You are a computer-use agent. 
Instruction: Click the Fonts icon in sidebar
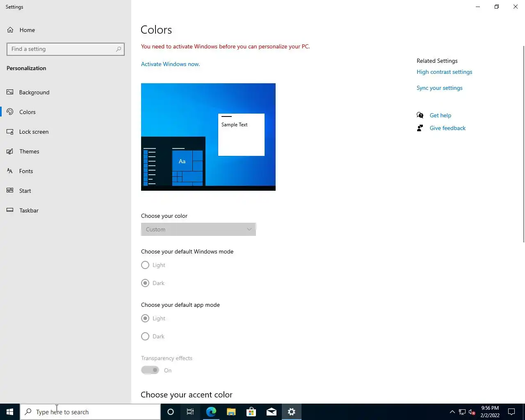pyautogui.click(x=10, y=171)
